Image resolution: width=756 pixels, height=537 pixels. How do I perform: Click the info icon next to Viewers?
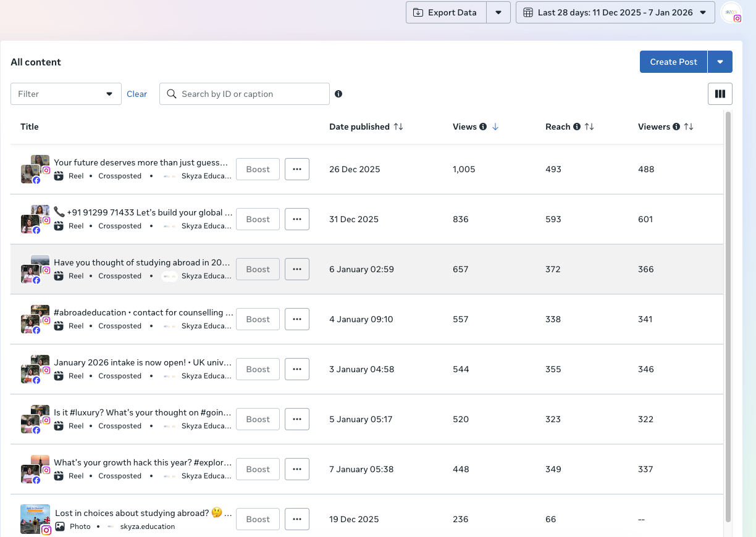point(676,127)
